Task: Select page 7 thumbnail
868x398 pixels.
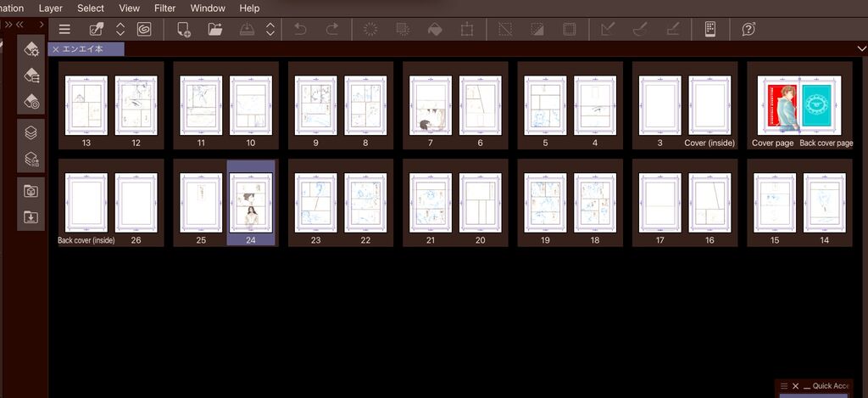Action: coord(430,105)
